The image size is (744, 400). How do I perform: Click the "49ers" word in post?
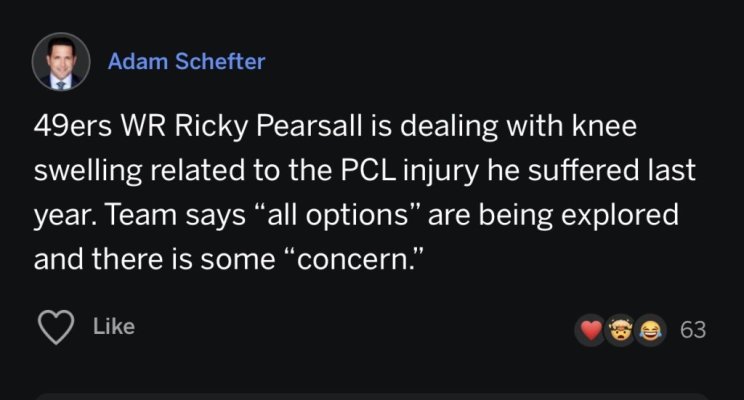coord(73,126)
